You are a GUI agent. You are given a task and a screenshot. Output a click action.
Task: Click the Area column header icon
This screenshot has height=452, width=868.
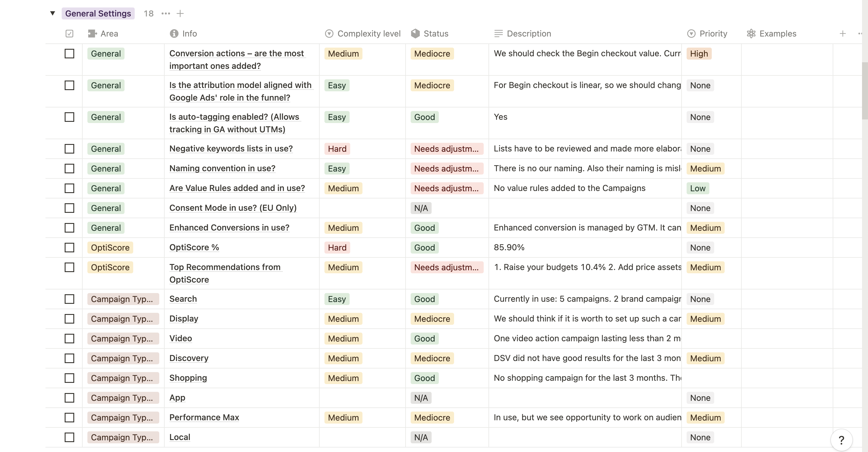coord(92,34)
